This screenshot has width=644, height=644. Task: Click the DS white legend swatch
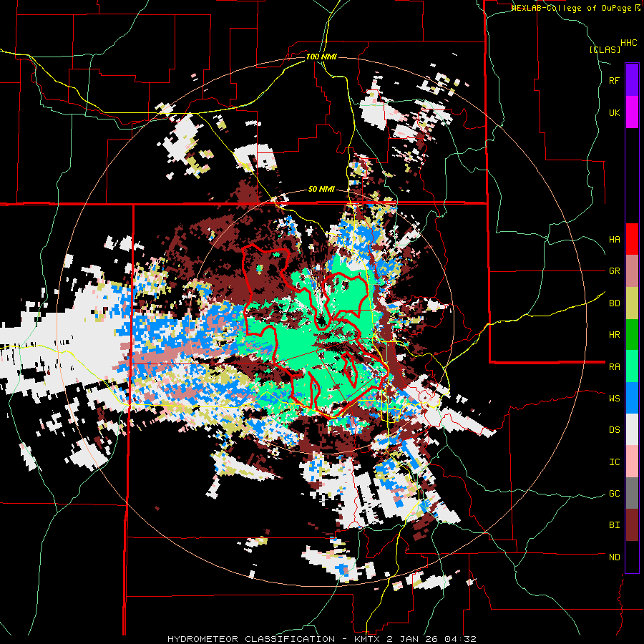(x=632, y=429)
